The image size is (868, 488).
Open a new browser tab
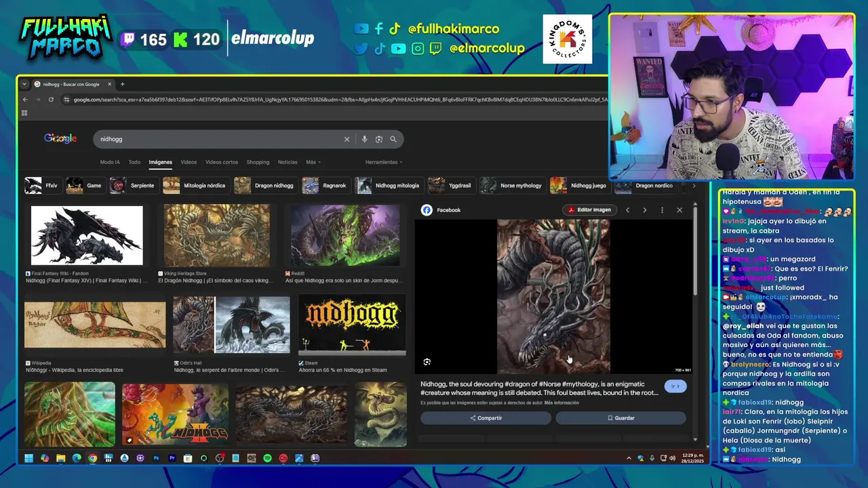pyautogui.click(x=122, y=84)
